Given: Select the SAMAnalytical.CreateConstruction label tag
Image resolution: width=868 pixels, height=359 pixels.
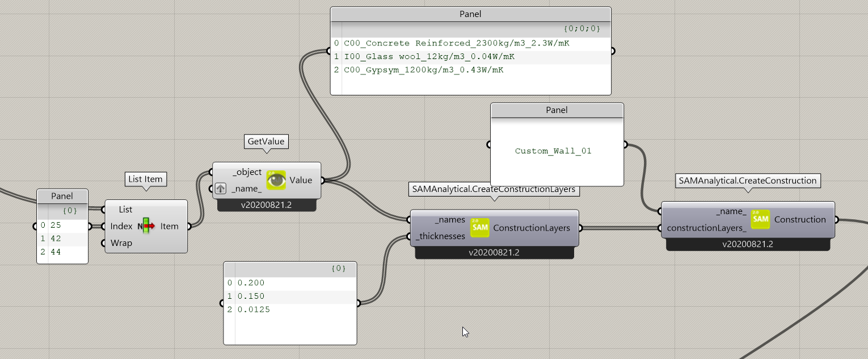Looking at the screenshot, I should point(748,181).
